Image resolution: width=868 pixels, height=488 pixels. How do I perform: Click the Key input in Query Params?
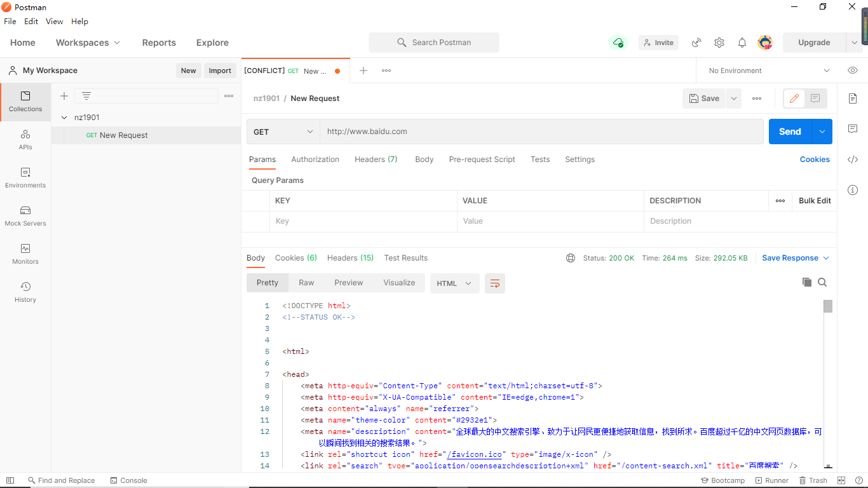click(x=363, y=221)
